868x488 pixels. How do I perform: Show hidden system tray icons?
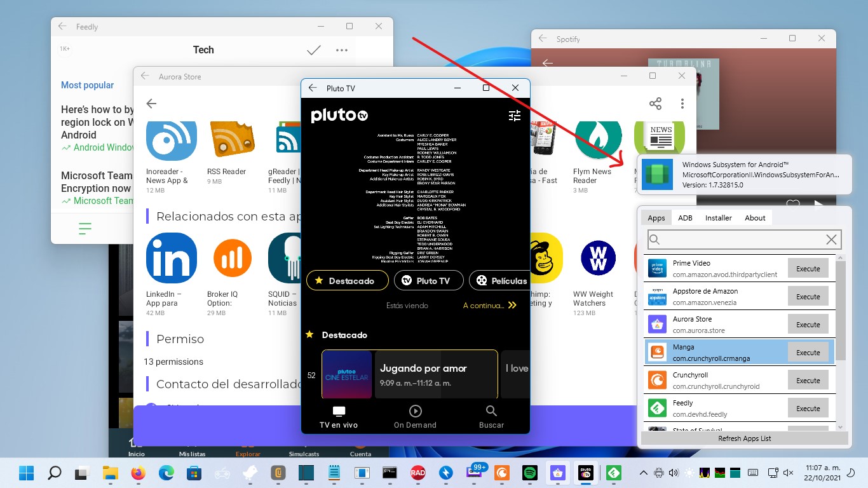(x=643, y=473)
